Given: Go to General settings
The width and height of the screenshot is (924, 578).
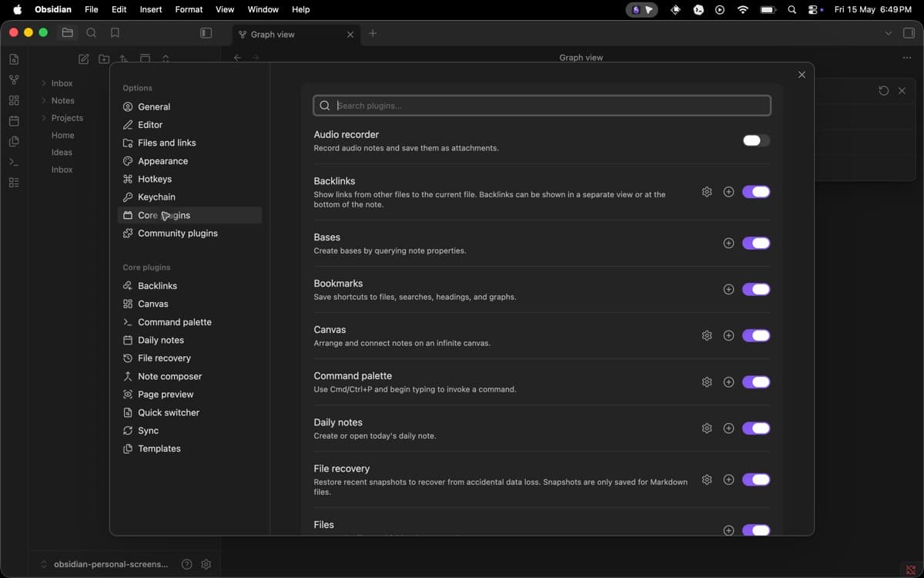Looking at the screenshot, I should pyautogui.click(x=189, y=106).
